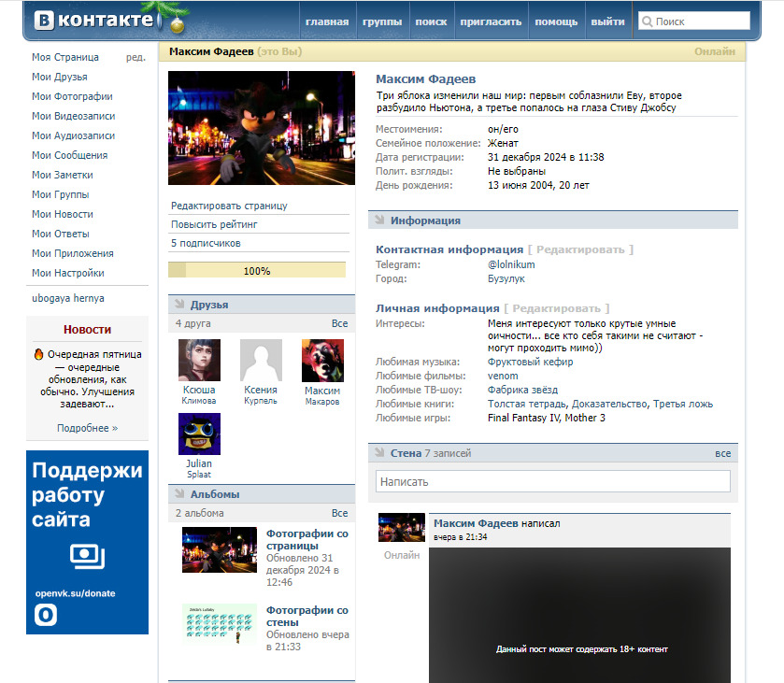
Task: Collapse the Стена section arrow
Action: pos(379,452)
